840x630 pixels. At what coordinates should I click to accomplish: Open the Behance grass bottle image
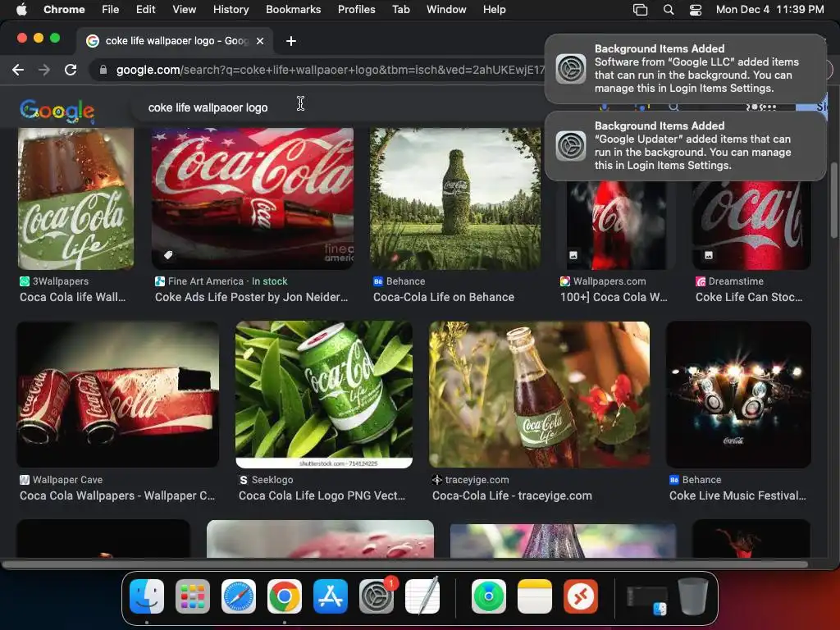pyautogui.click(x=455, y=199)
